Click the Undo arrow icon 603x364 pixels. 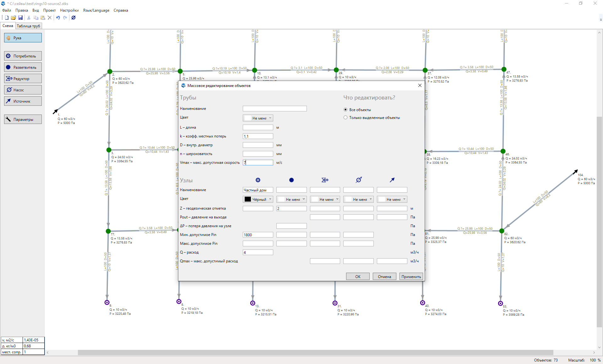point(58,18)
